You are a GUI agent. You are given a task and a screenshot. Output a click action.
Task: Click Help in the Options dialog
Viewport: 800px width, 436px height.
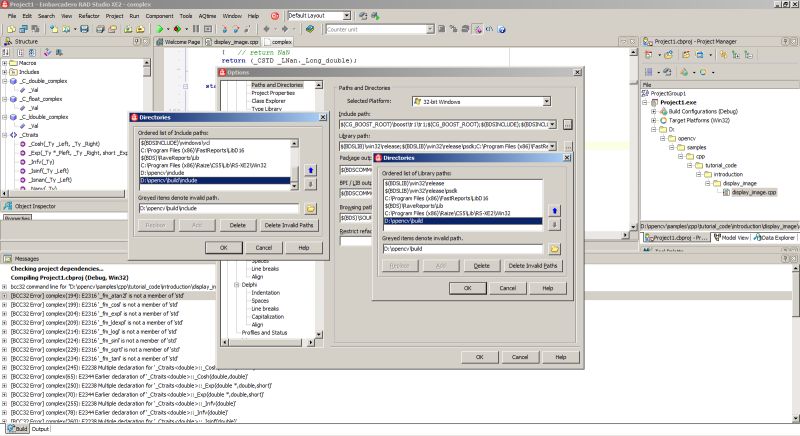561,357
